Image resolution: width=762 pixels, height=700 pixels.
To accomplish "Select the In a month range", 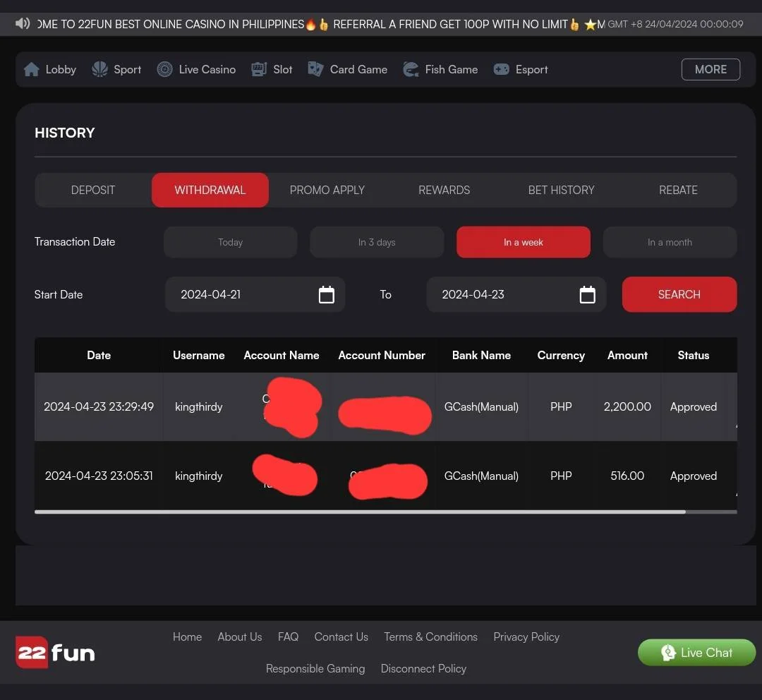I will point(670,242).
